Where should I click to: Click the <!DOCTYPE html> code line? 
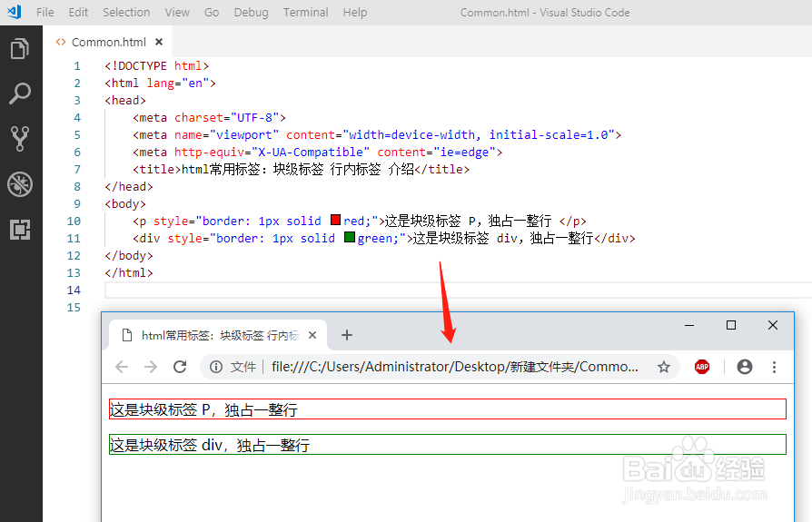pos(157,65)
